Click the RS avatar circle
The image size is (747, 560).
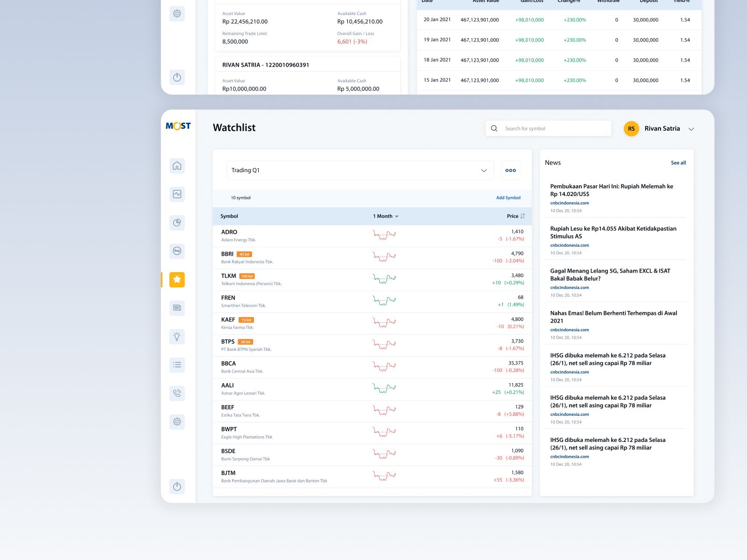pos(631,129)
